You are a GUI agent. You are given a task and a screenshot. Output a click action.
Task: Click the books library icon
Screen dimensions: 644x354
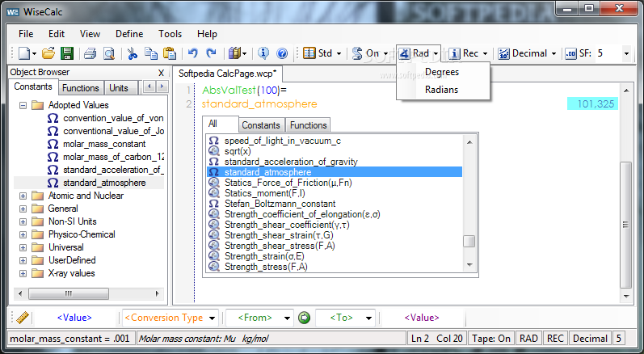point(234,53)
